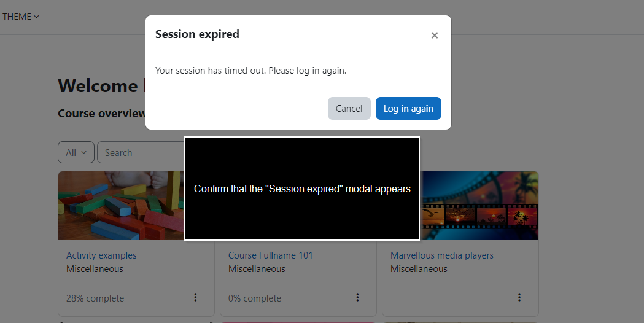Click the 0% complete progress text
Viewport: 644px width, 323px height.
click(255, 298)
